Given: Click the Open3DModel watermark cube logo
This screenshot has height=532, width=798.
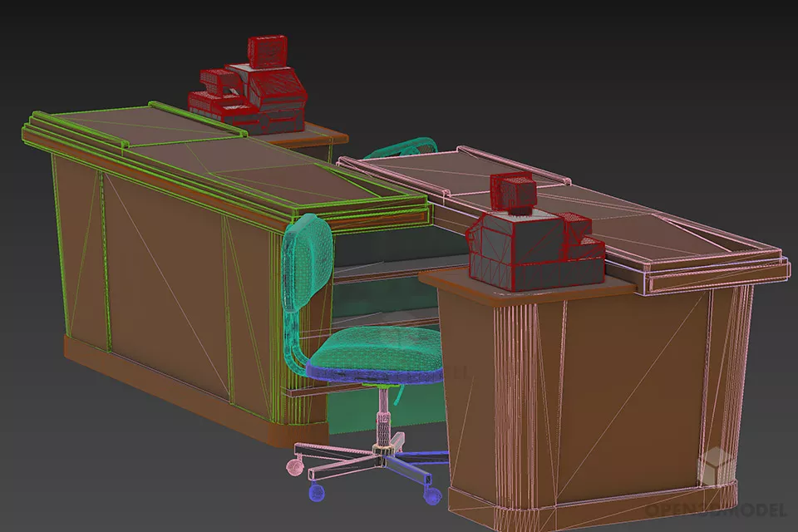Looking at the screenshot, I should point(715,467).
